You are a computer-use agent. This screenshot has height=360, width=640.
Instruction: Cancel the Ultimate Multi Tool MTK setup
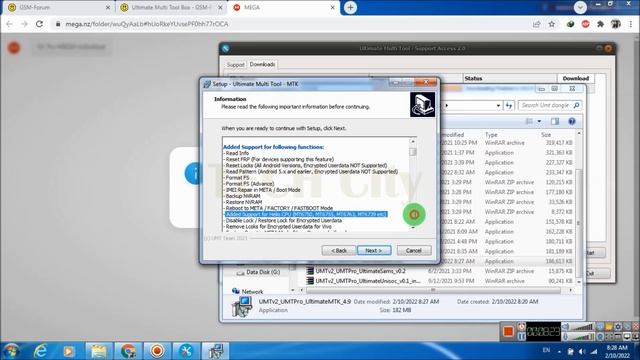coord(414,250)
